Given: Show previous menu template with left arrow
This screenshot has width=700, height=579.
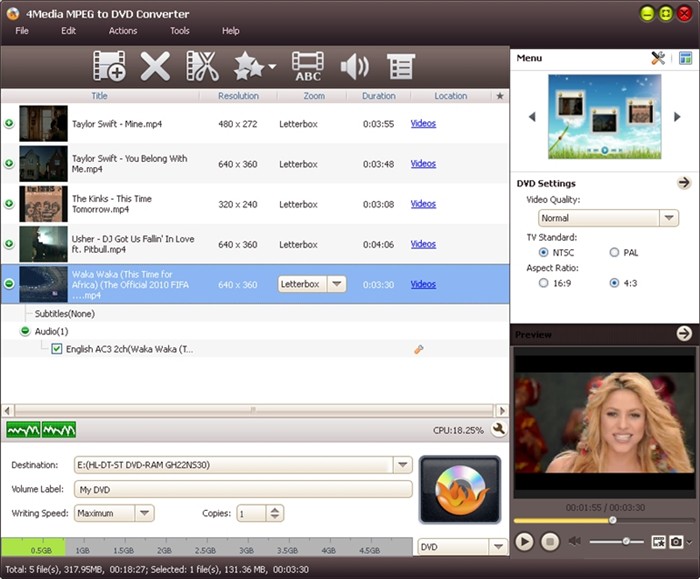Looking at the screenshot, I should point(532,117).
